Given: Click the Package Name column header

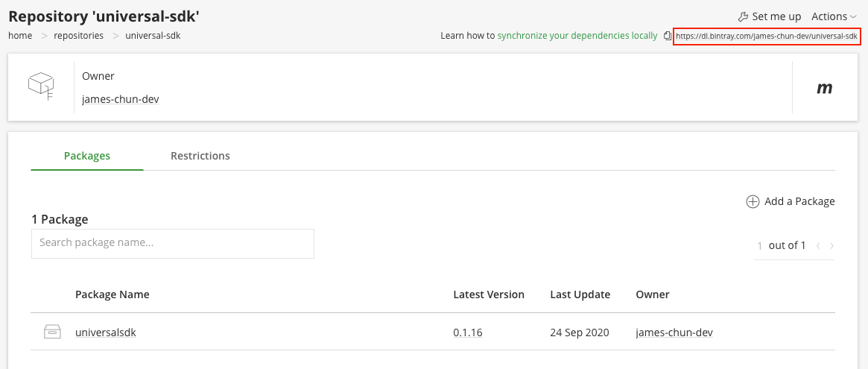Looking at the screenshot, I should coord(113,294).
